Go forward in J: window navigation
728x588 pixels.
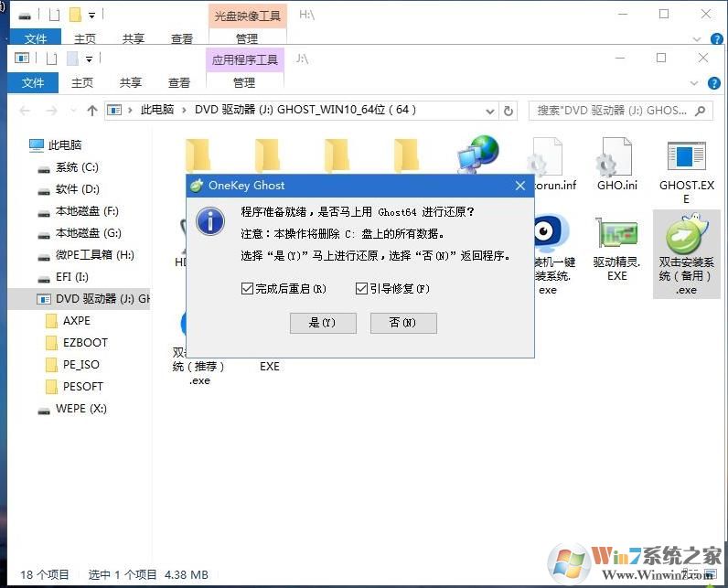coord(51,111)
